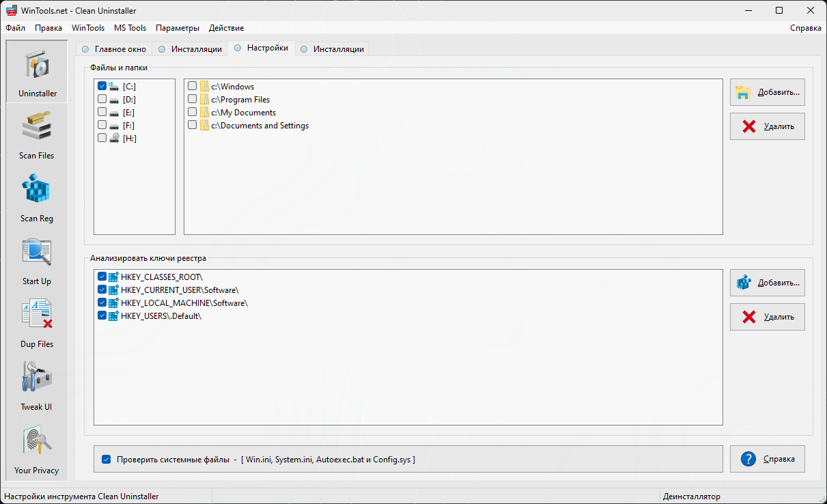Click Добавить button for files and folders
Screen dimensions: 827x504
tap(767, 92)
